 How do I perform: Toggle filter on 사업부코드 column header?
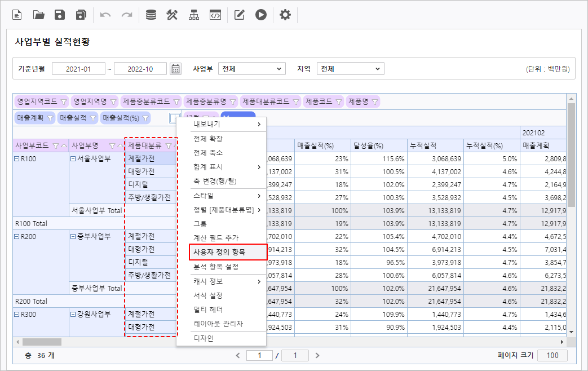55,145
